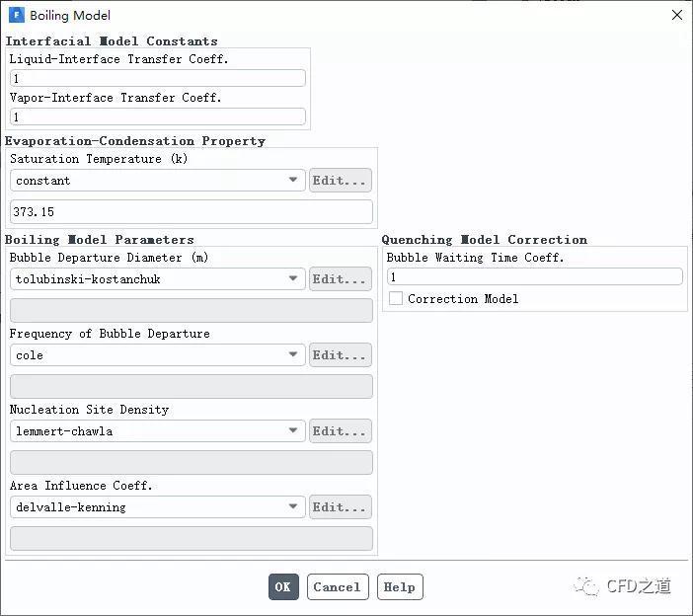Click Edit beside Bubble Departure Diameter

pos(341,279)
